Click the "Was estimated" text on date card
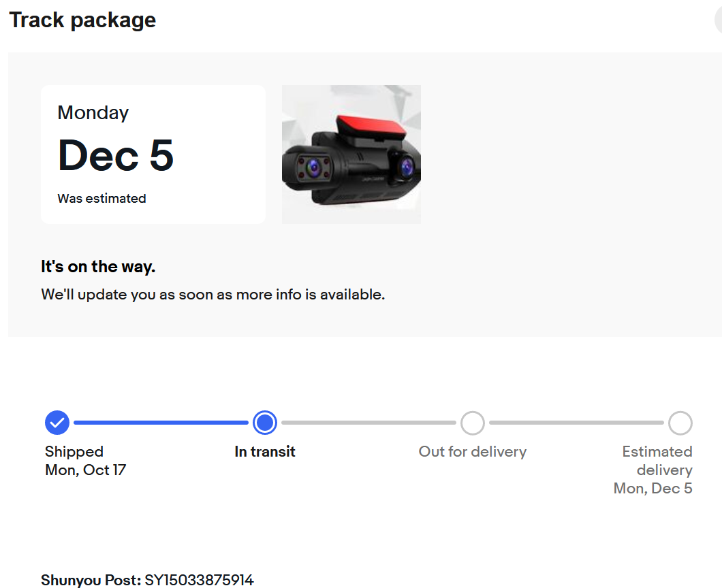 click(x=101, y=198)
